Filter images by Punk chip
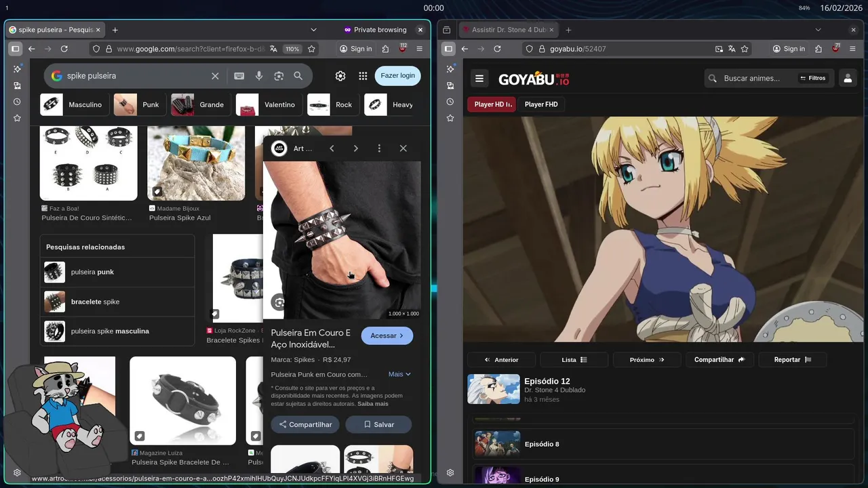 (x=140, y=104)
